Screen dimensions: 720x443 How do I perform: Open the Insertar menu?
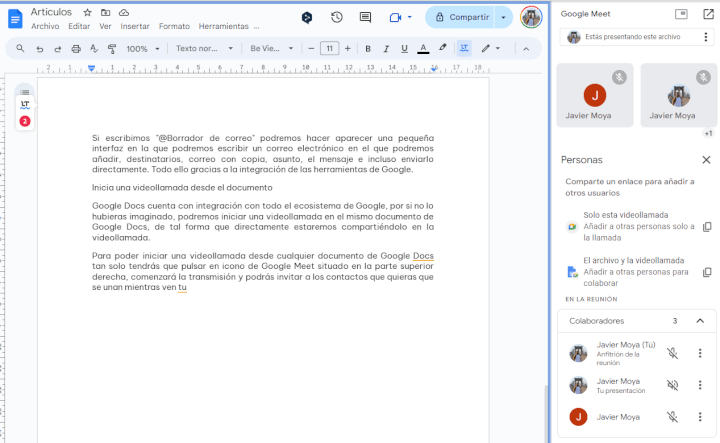pyautogui.click(x=135, y=26)
